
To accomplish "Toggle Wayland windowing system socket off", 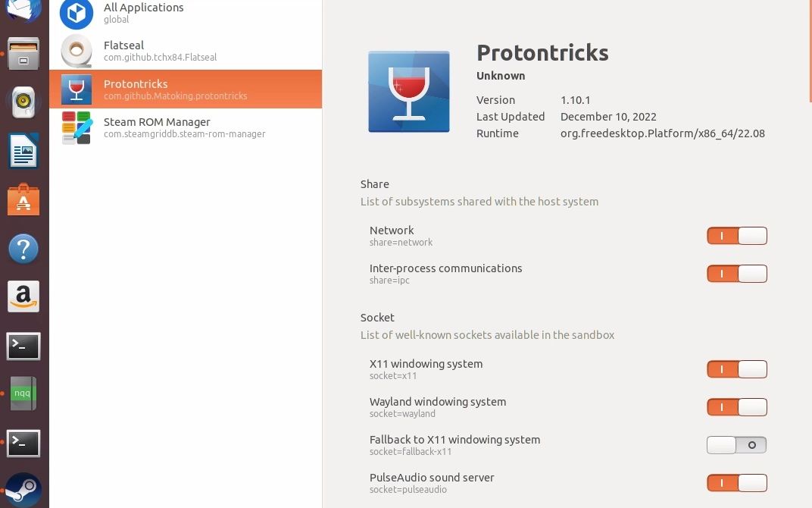I will pos(736,407).
